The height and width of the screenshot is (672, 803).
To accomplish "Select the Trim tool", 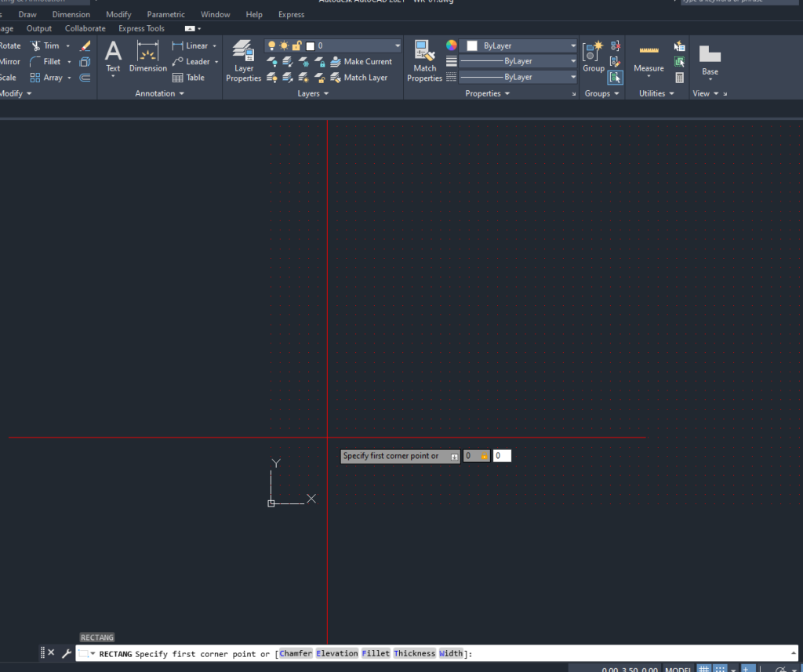I will tap(45, 45).
